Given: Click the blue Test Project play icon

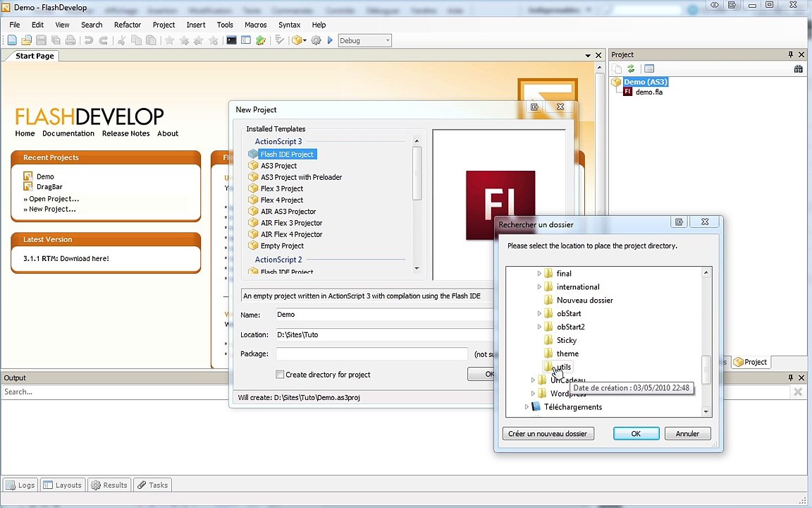Looking at the screenshot, I should 330,40.
